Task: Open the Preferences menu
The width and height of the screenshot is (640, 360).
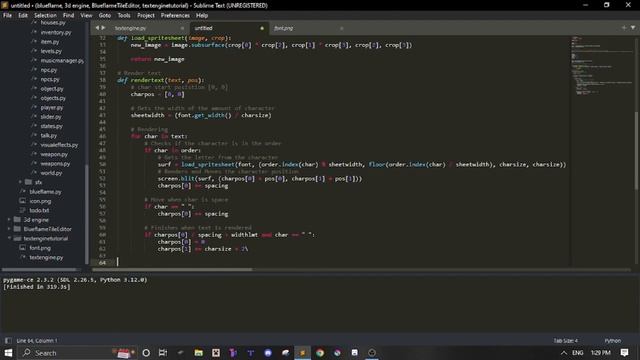Action: 175,16
